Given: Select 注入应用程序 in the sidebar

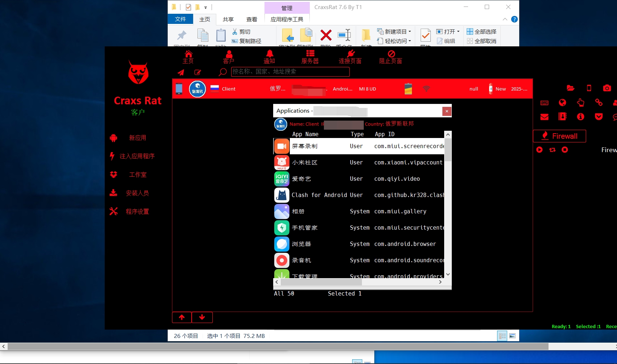Looking at the screenshot, I should click(137, 156).
